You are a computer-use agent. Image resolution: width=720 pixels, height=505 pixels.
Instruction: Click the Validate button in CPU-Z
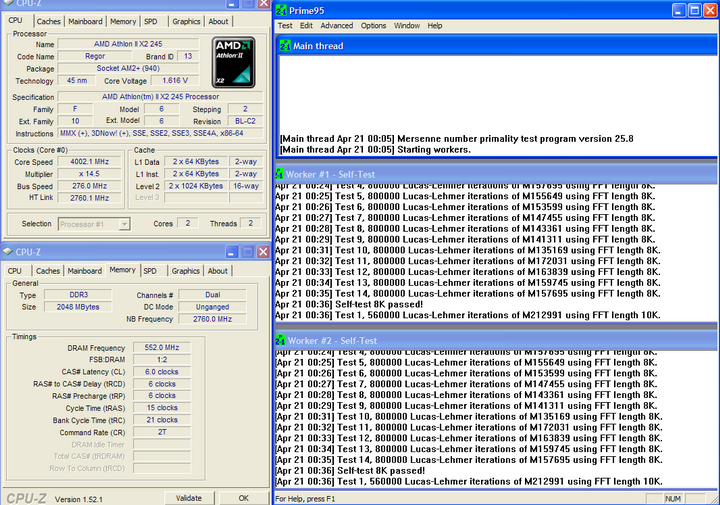(x=189, y=498)
